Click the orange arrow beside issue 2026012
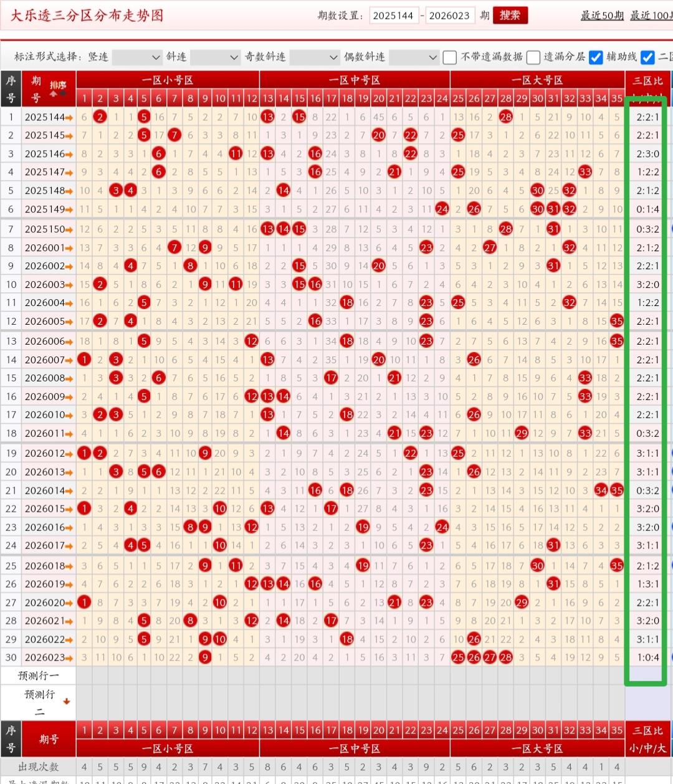Screen dimensions: 673x784 click(69, 454)
